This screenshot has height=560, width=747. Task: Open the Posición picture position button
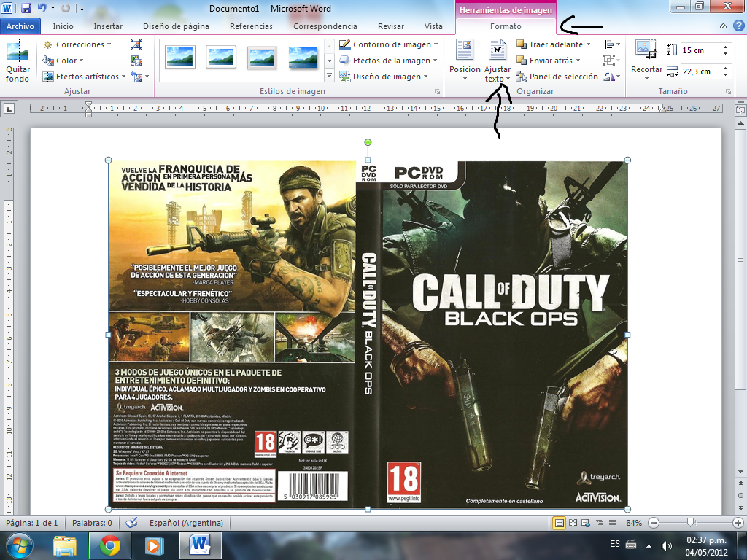tap(465, 61)
